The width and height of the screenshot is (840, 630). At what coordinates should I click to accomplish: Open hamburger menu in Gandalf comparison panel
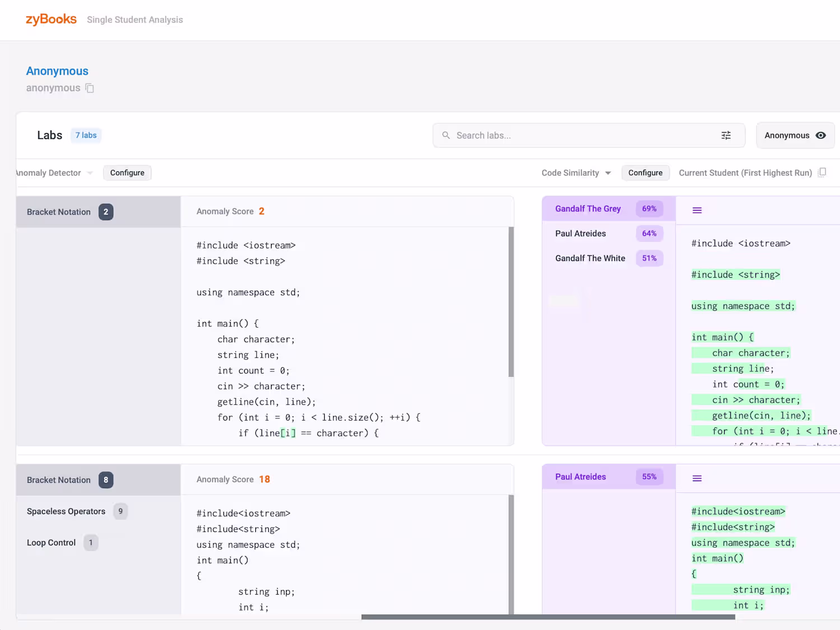point(697,211)
